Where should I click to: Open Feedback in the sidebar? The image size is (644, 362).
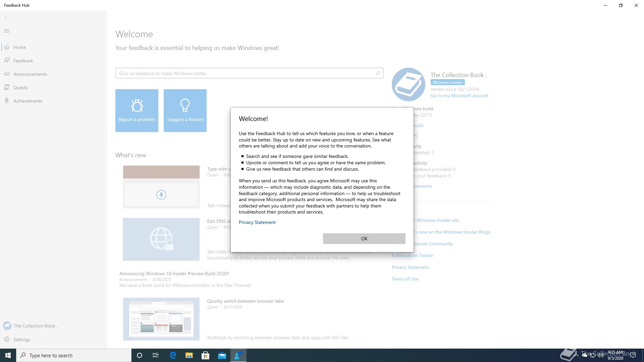click(54, 61)
